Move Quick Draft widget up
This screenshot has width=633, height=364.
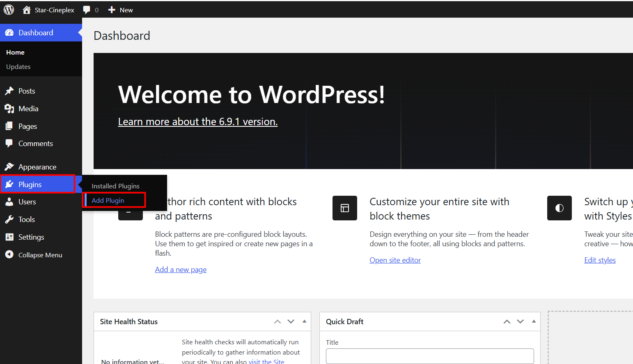507,322
